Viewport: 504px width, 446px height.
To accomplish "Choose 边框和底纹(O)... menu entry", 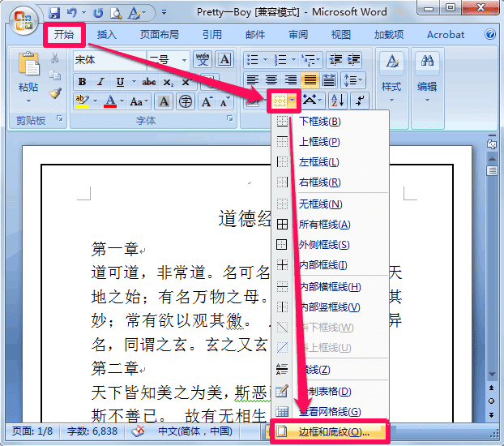I will [x=330, y=431].
